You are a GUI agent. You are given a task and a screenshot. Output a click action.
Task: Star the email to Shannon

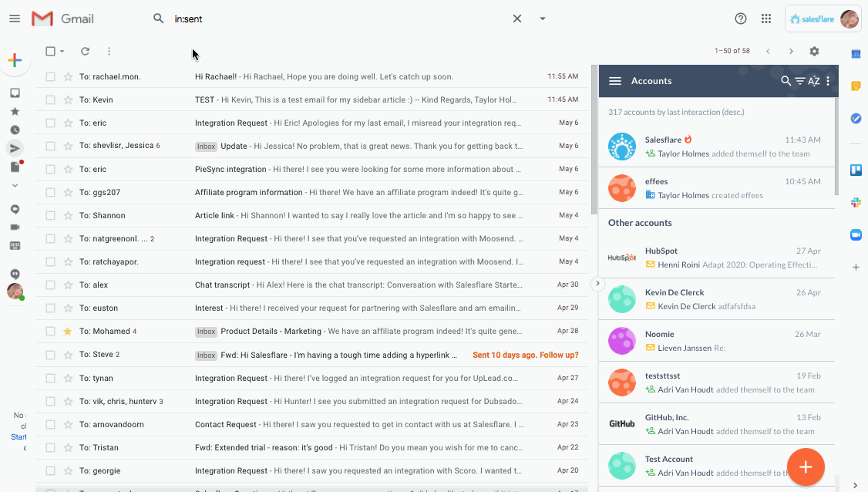pyautogui.click(x=68, y=215)
